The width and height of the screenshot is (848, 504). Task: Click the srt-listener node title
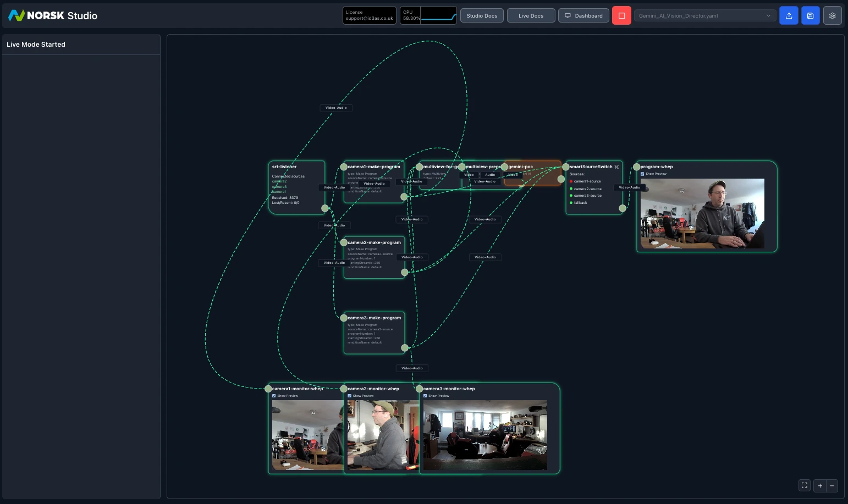tap(284, 167)
